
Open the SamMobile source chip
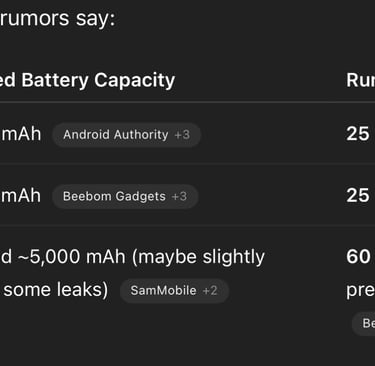pyautogui.click(x=174, y=290)
